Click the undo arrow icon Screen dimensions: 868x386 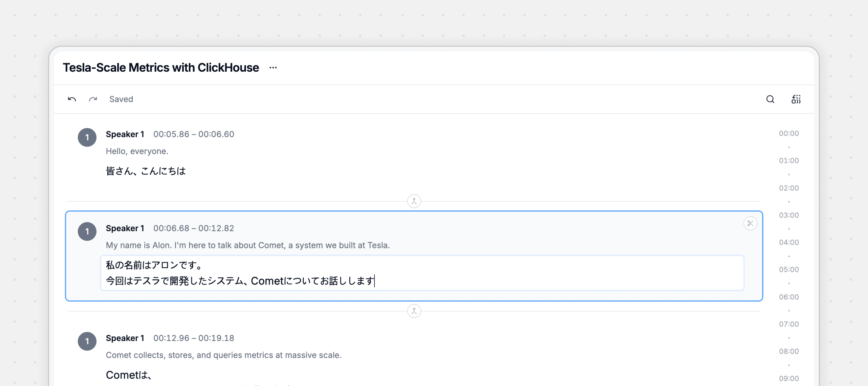tap(72, 99)
